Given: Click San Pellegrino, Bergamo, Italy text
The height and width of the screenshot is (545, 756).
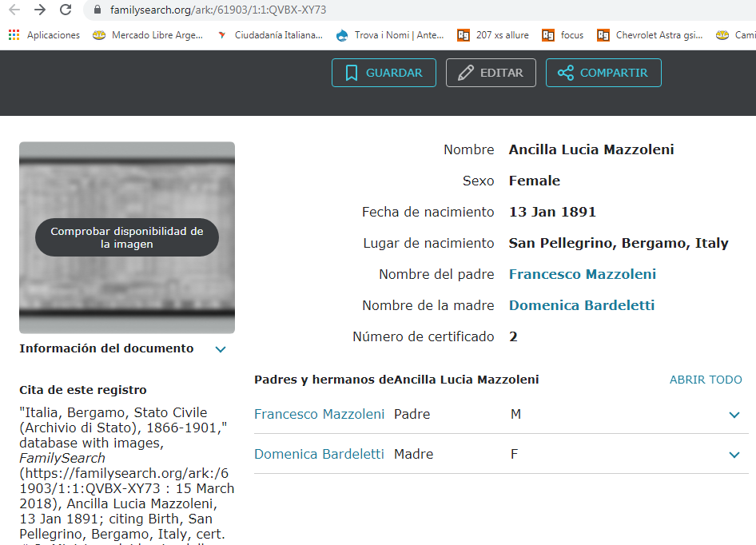Looking at the screenshot, I should click(619, 243).
